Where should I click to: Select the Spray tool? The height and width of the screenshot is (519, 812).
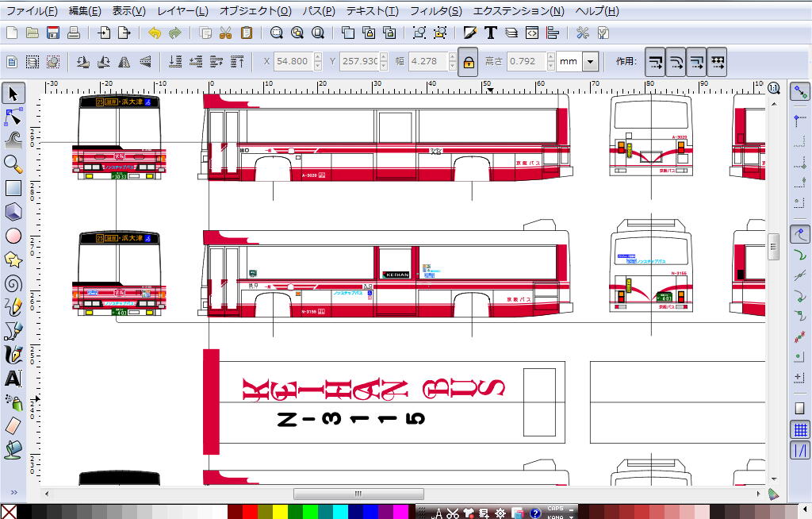tap(13, 402)
